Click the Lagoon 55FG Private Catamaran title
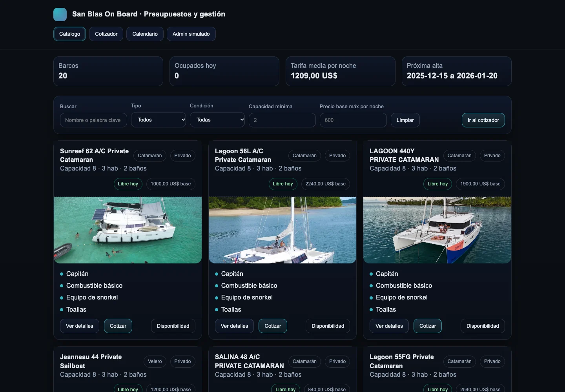 [402, 361]
